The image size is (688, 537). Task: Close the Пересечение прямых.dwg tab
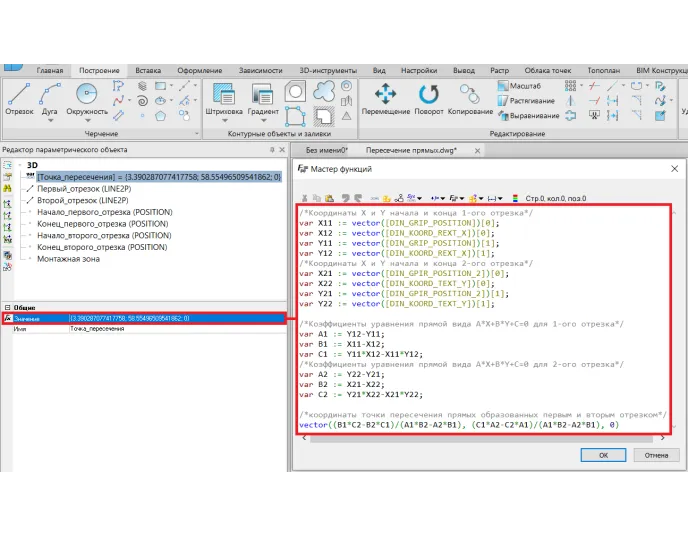477,150
